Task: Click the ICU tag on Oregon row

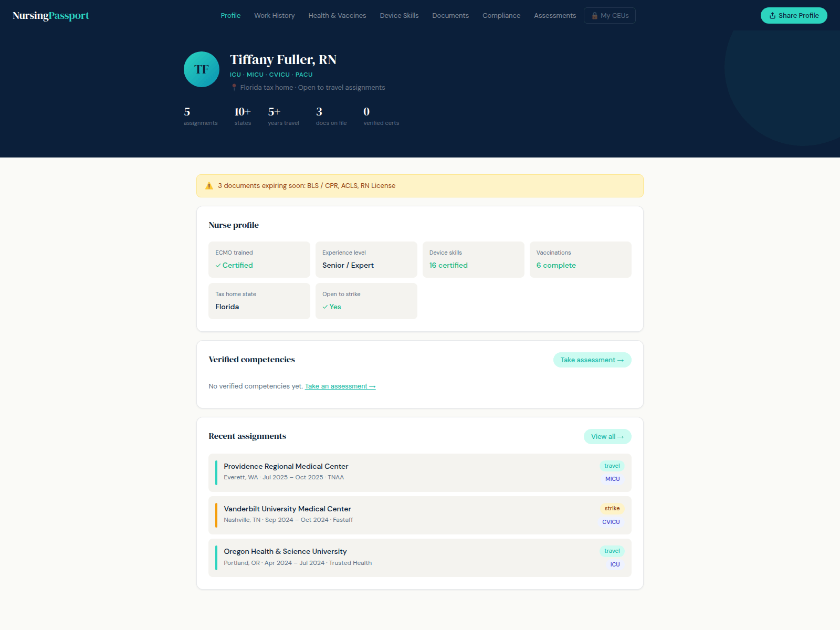Action: click(615, 564)
